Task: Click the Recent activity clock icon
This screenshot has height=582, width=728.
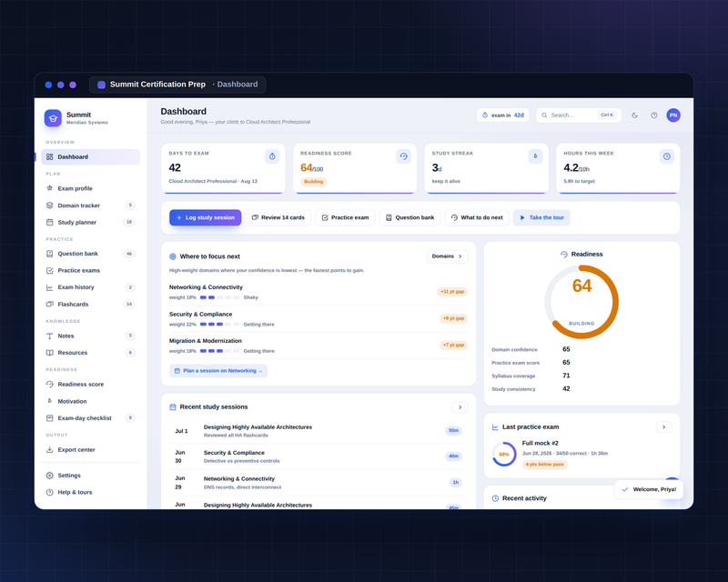Action: 495,498
